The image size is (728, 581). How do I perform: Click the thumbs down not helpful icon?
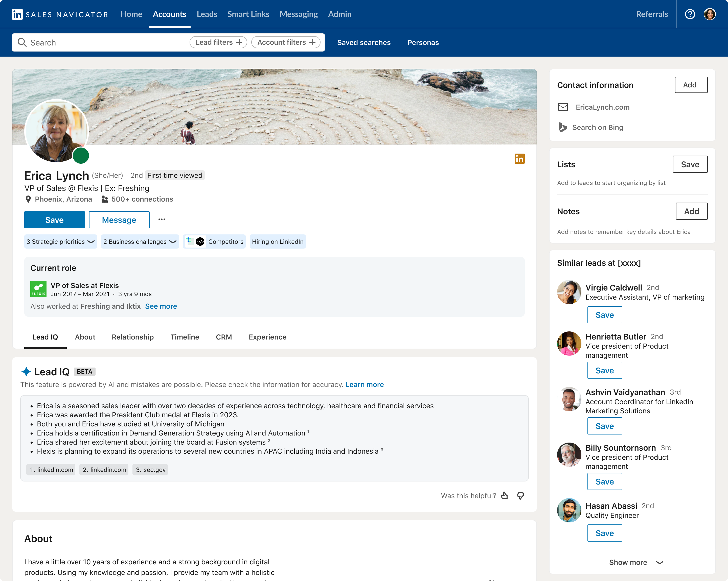pyautogui.click(x=520, y=496)
